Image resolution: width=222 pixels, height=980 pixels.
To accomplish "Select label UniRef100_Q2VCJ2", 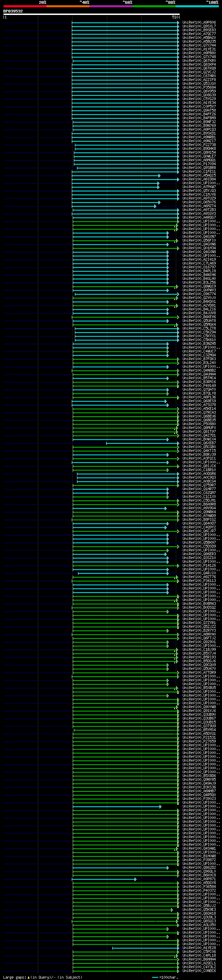I will (x=199, y=72).
